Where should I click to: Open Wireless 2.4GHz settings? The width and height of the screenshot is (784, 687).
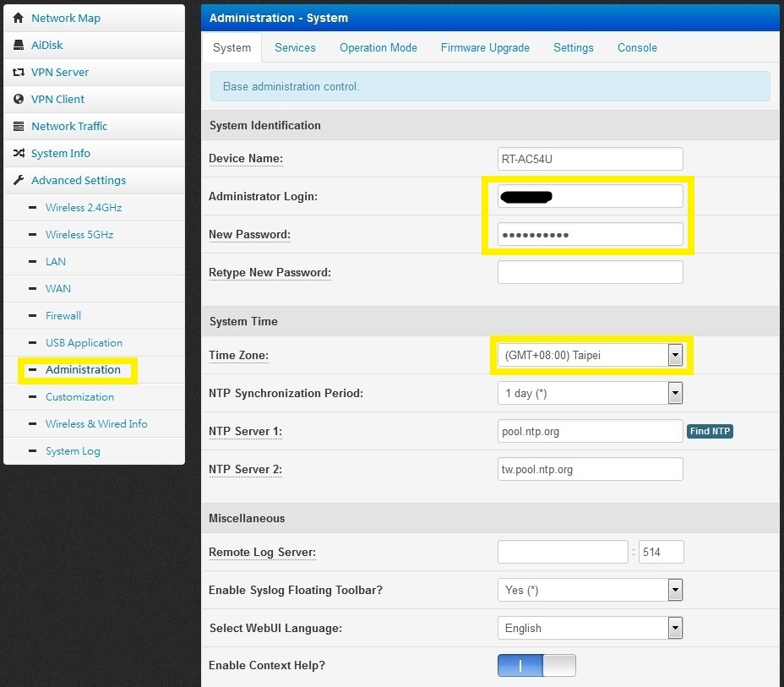84,207
